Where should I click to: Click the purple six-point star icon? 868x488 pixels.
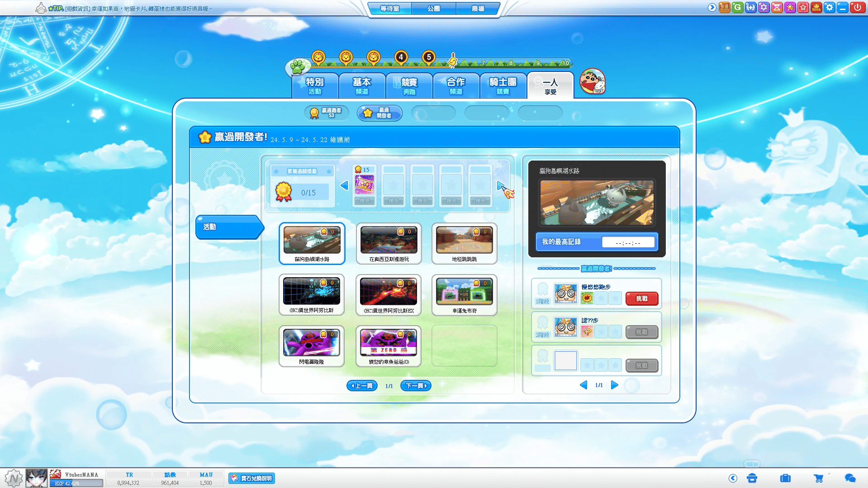click(x=764, y=7)
